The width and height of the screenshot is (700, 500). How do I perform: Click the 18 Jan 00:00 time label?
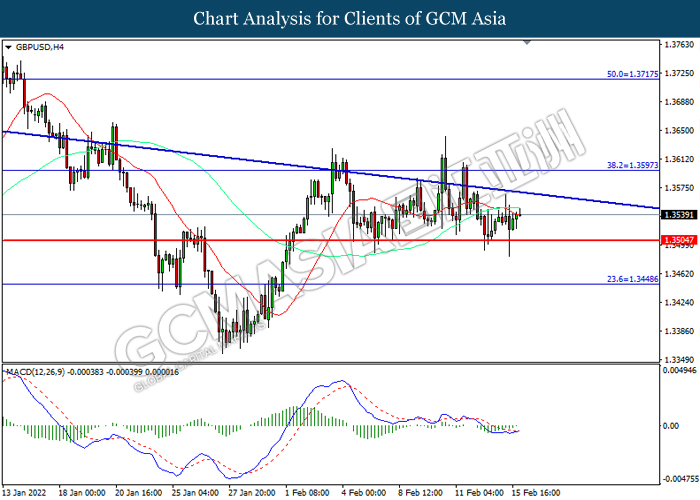tap(82, 493)
